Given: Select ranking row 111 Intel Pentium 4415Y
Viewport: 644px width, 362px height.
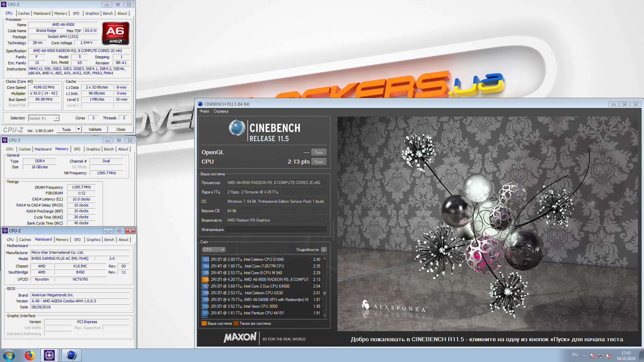Looking at the screenshot, I should [x=262, y=313].
